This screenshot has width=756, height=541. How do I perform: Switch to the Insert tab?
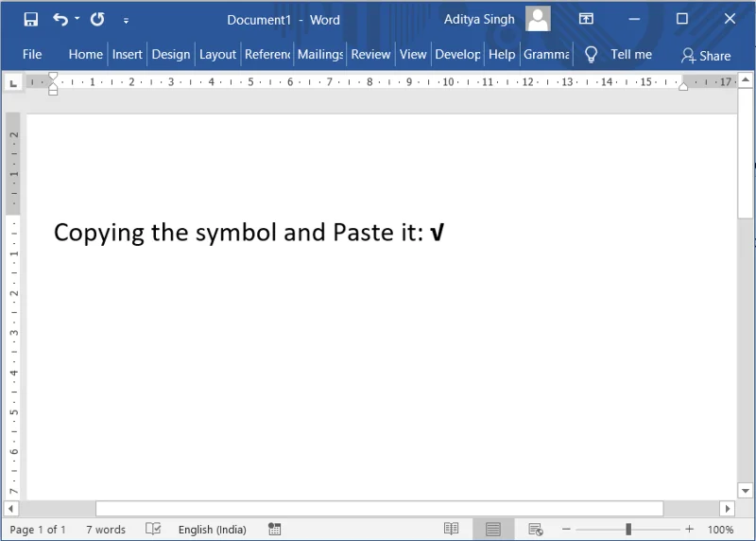tap(128, 54)
